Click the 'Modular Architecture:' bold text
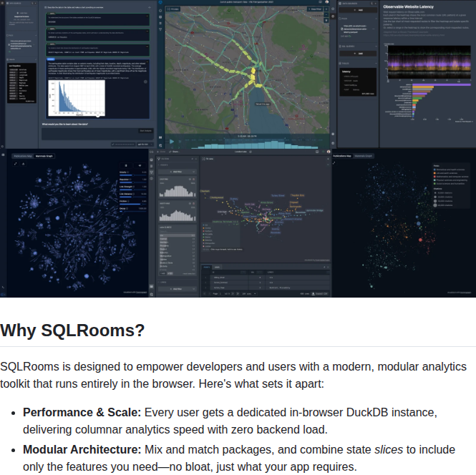Image resolution: width=476 pixels, height=475 pixels. (82, 449)
